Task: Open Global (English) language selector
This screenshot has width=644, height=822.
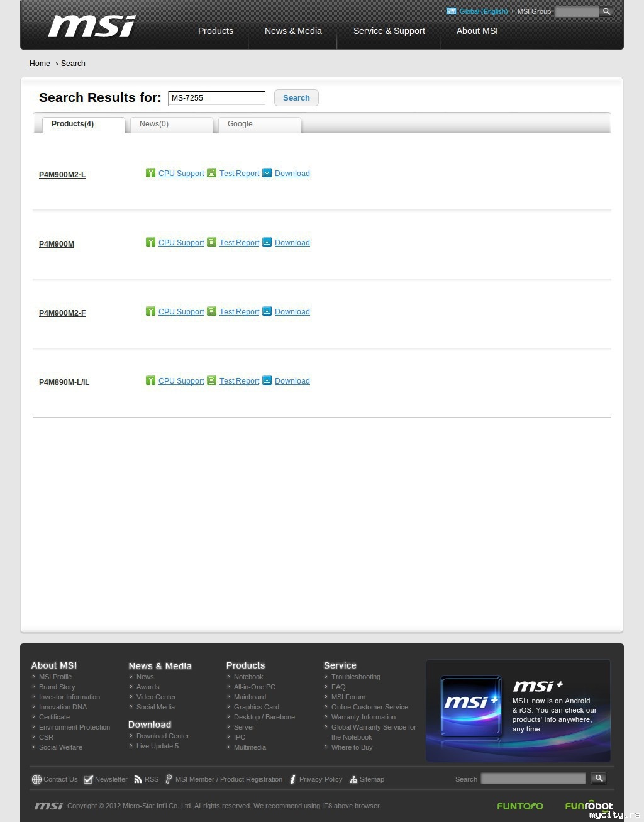Action: [484, 11]
